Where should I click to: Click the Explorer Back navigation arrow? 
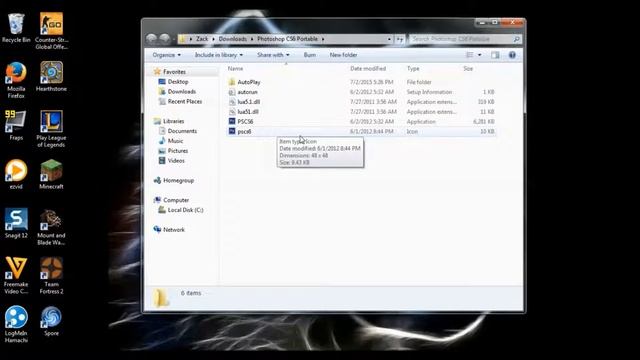click(151, 39)
